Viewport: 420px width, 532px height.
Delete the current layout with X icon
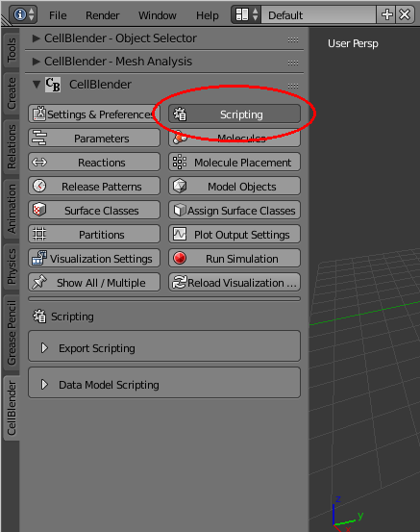pyautogui.click(x=405, y=15)
